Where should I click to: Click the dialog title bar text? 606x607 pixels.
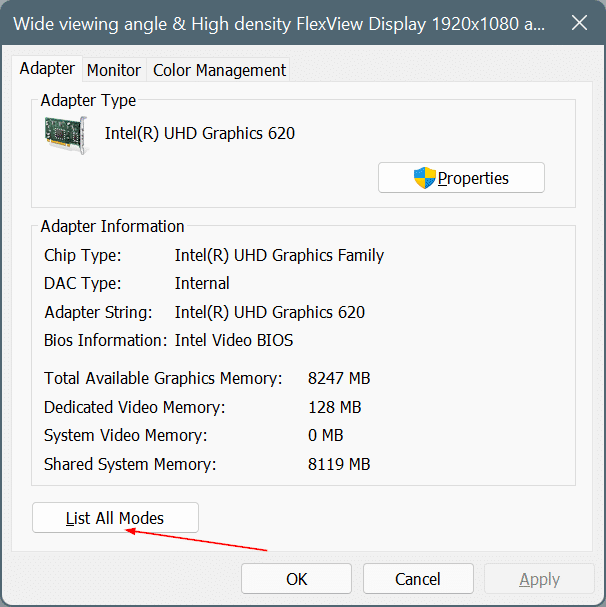279,24
